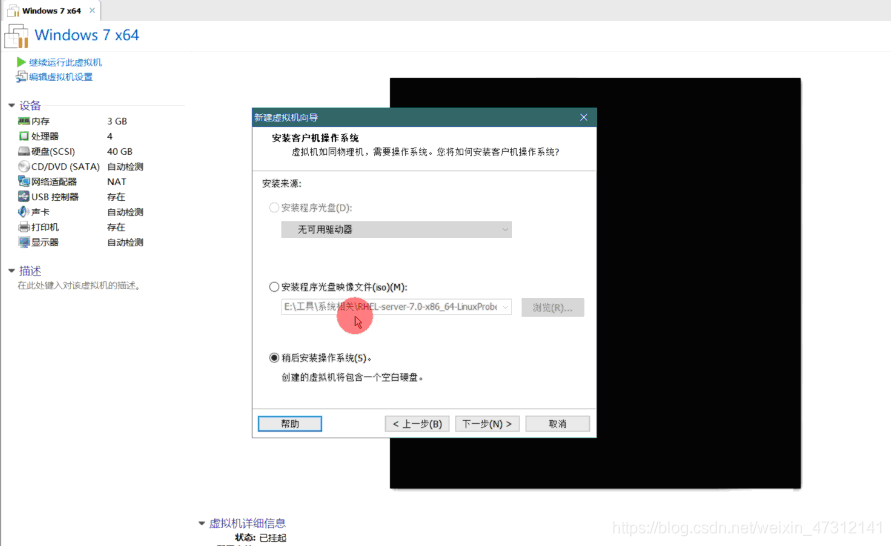Switch to the Windows 7 x64 tab
891x546 pixels.
pyautogui.click(x=52, y=11)
